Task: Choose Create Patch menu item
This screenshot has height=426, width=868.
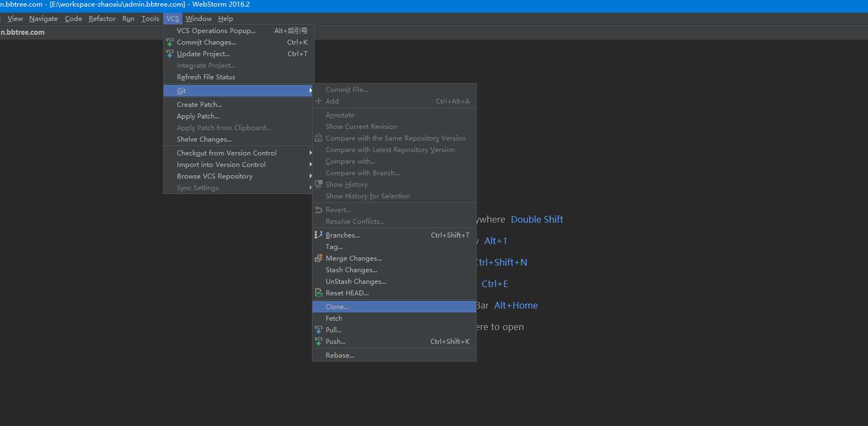Action: pos(239,104)
